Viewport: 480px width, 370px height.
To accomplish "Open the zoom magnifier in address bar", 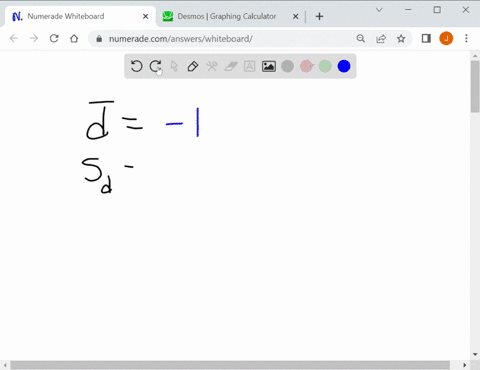I will pos(361,39).
